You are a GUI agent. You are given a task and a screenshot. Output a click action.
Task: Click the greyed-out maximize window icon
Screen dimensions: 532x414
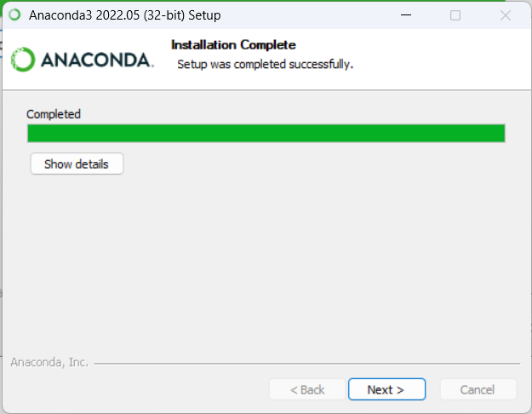click(x=455, y=15)
